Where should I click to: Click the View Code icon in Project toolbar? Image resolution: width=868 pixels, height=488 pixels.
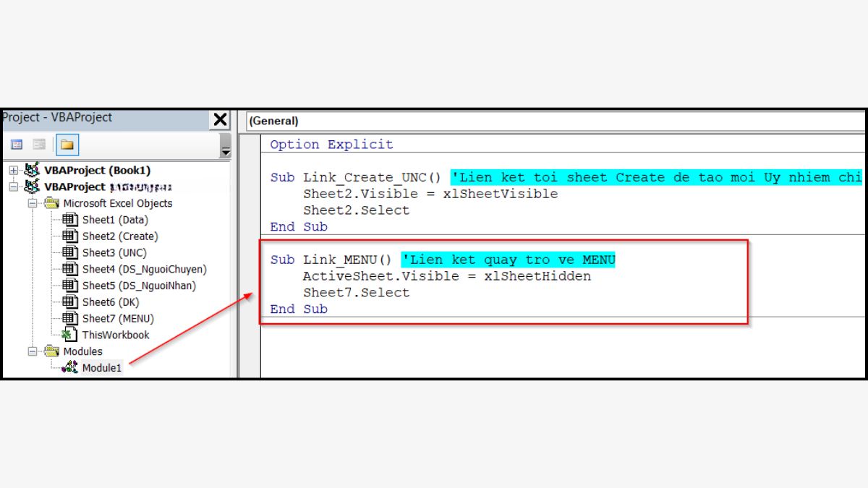17,145
